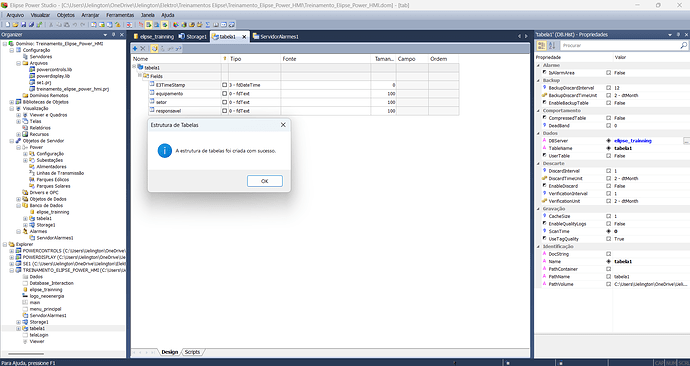Switch to the ServidorAlarmes1 tab

(x=275, y=37)
